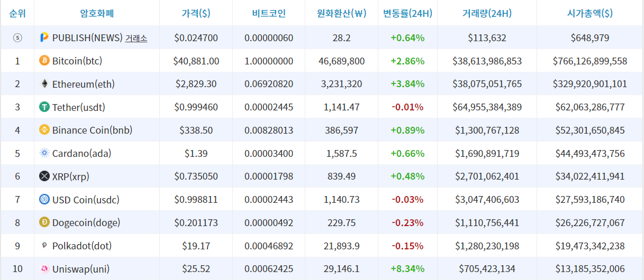Click Ethereum market cap $329,920,901,101
The width and height of the screenshot is (644, 280).
coord(590,84)
